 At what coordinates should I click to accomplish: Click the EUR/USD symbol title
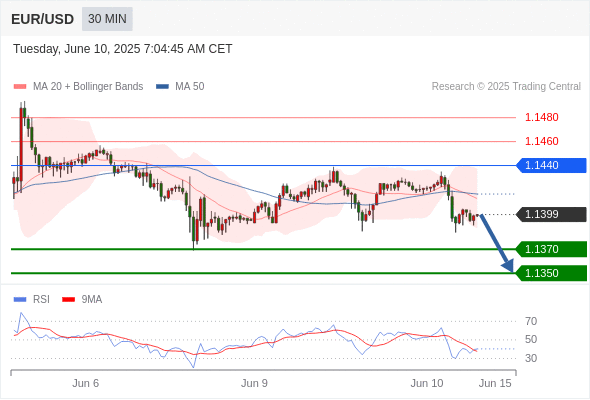pyautogui.click(x=43, y=19)
